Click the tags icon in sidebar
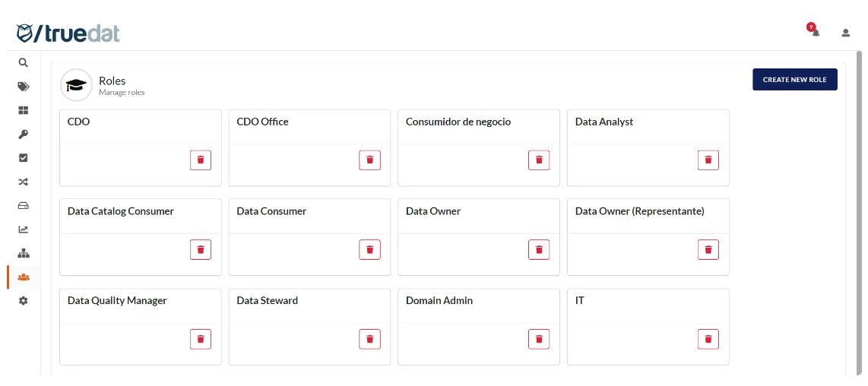868x386 pixels. tap(24, 87)
